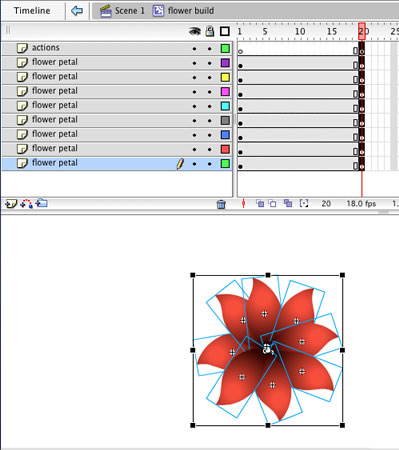Screen dimensions: 399x450
Task: Click the padlock icon in layer header
Action: tap(210, 31)
